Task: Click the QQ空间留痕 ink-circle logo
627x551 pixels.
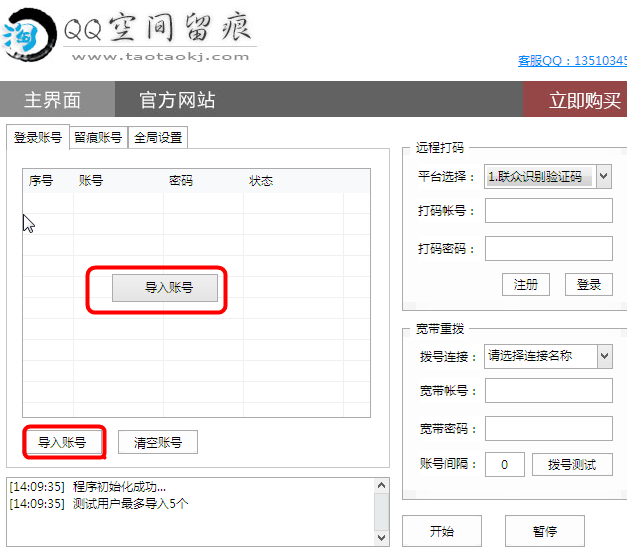Action: 28,35
